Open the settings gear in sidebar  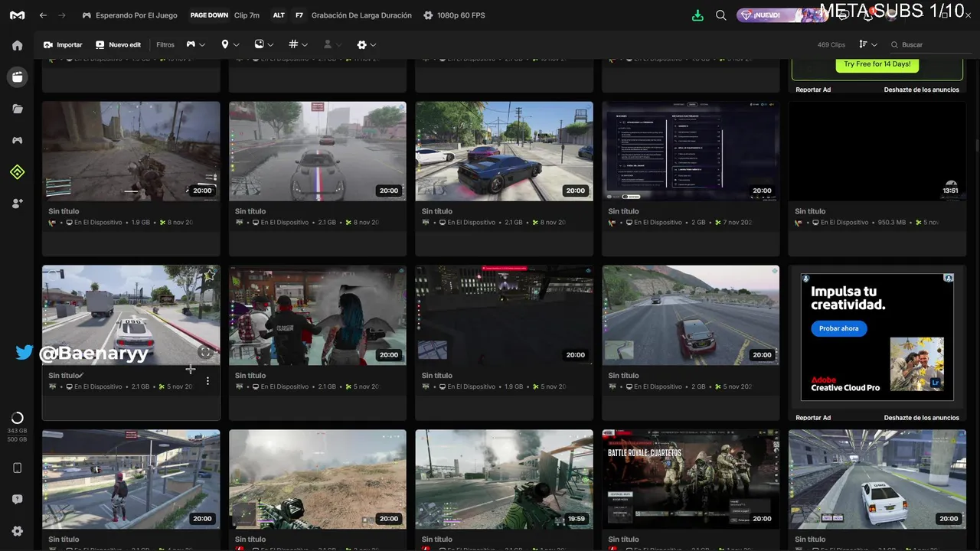[x=17, y=531]
